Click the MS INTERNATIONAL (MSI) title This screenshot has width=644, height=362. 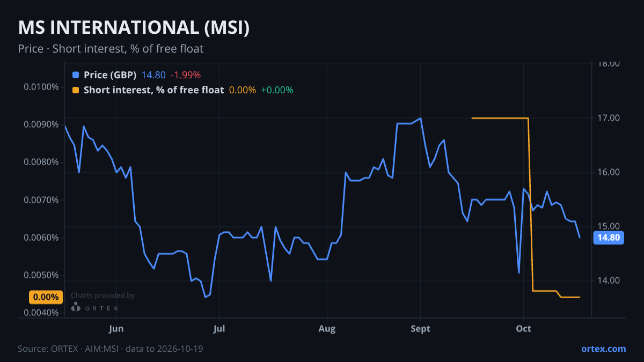[x=134, y=28]
